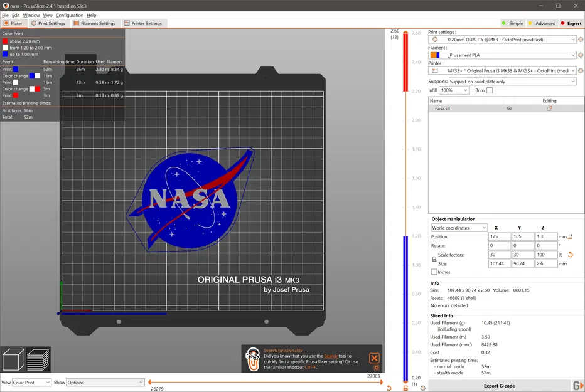Toggle visibility eye for nasa.stl
This screenshot has height=392, width=585.
509,109
